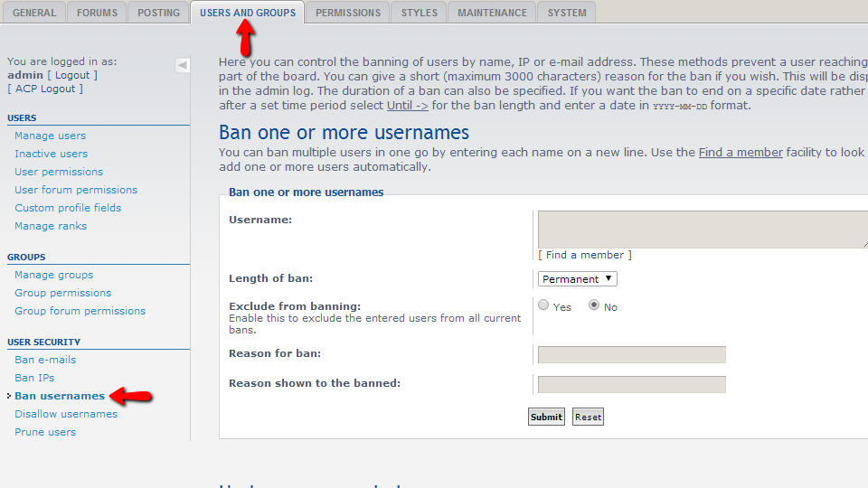Select No for Exclude from banning

click(594, 305)
